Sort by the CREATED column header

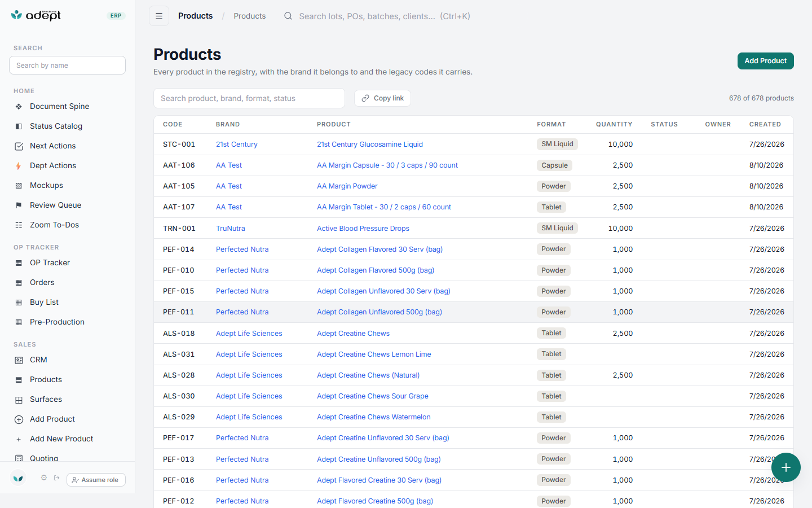[x=765, y=124]
